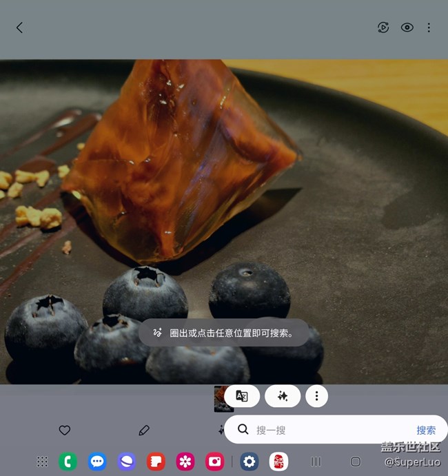Toggle the heart favorite icon

65,430
